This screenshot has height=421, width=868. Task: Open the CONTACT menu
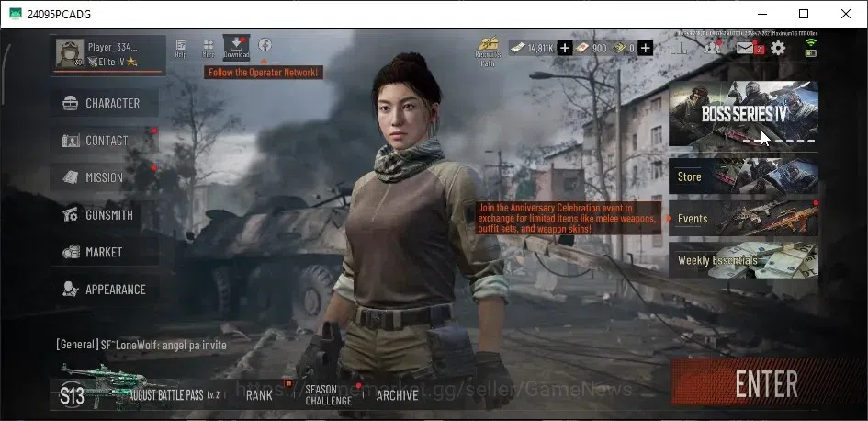click(105, 141)
